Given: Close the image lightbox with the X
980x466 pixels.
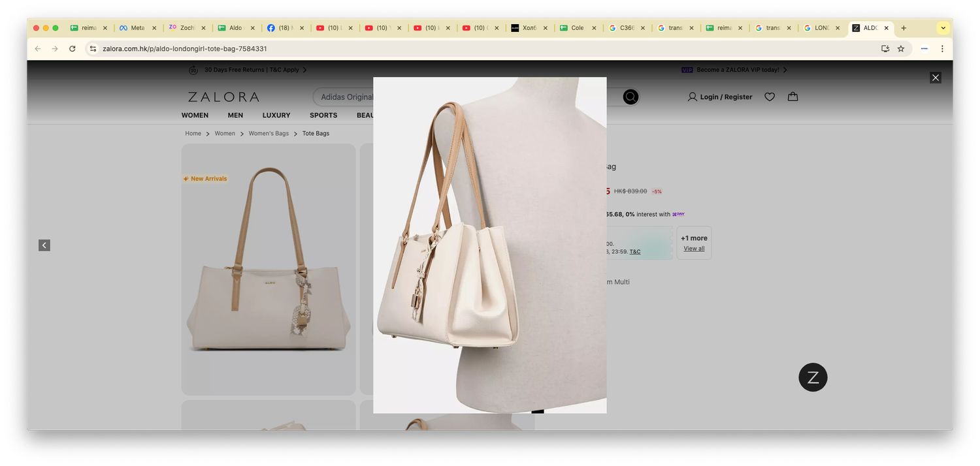Looking at the screenshot, I should click(x=936, y=78).
